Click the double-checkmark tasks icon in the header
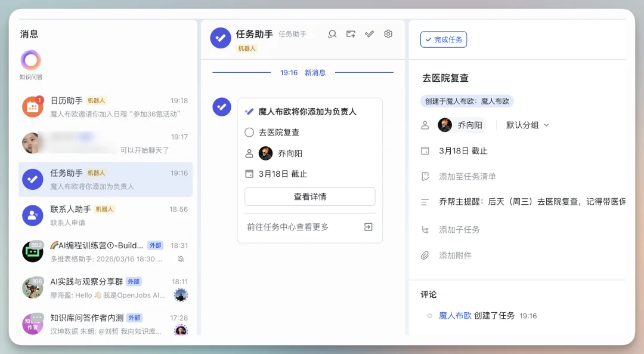 click(x=369, y=34)
